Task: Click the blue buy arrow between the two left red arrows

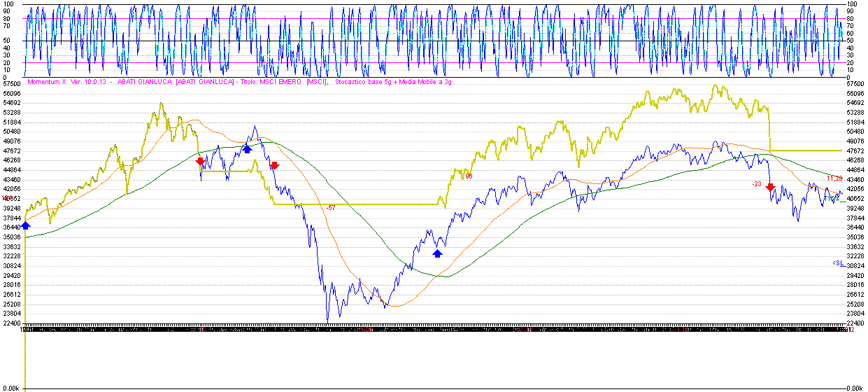Action: [x=247, y=148]
